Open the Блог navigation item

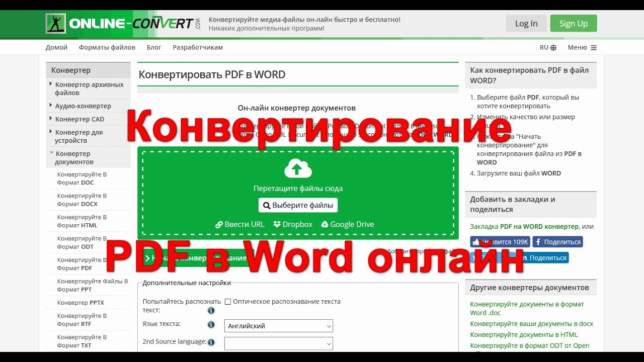pos(154,47)
